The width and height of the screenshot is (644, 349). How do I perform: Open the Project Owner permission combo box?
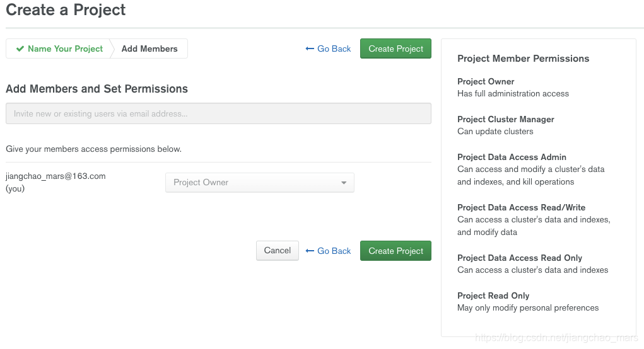[x=259, y=183]
